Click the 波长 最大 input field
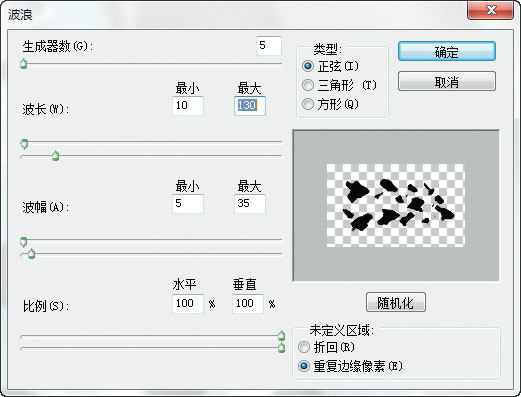The height and width of the screenshot is (397, 521). tap(250, 106)
